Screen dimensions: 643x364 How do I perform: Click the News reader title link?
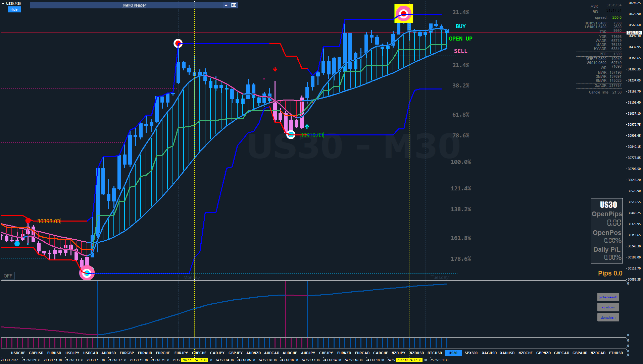(134, 5)
